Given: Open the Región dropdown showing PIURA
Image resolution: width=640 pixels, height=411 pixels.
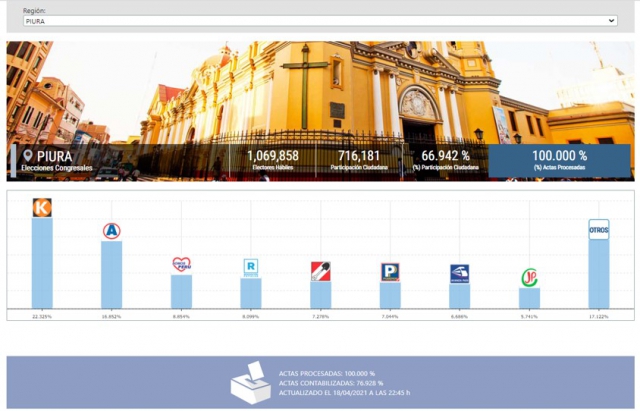Looking at the screenshot, I should pos(319,20).
